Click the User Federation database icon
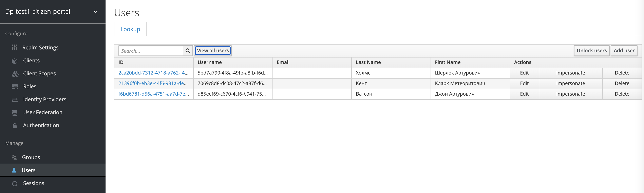 [x=15, y=113]
